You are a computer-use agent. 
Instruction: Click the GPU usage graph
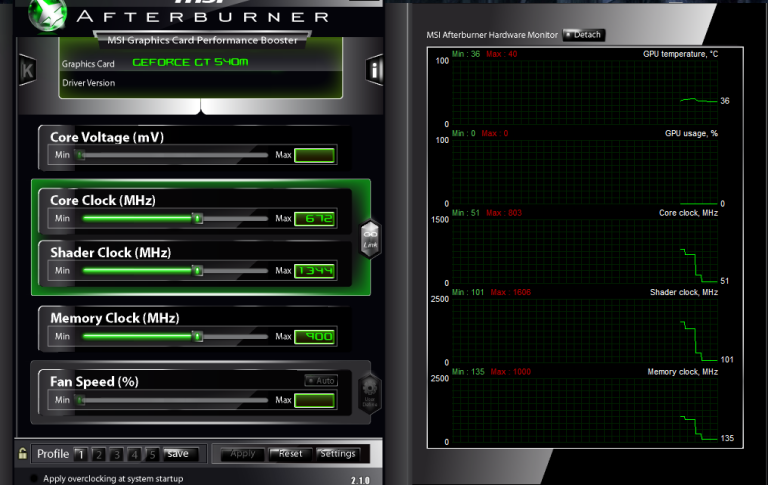click(585, 172)
